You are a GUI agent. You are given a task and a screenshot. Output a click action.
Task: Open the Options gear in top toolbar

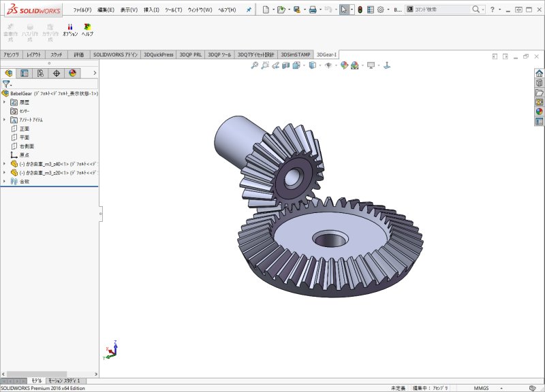[x=381, y=10]
